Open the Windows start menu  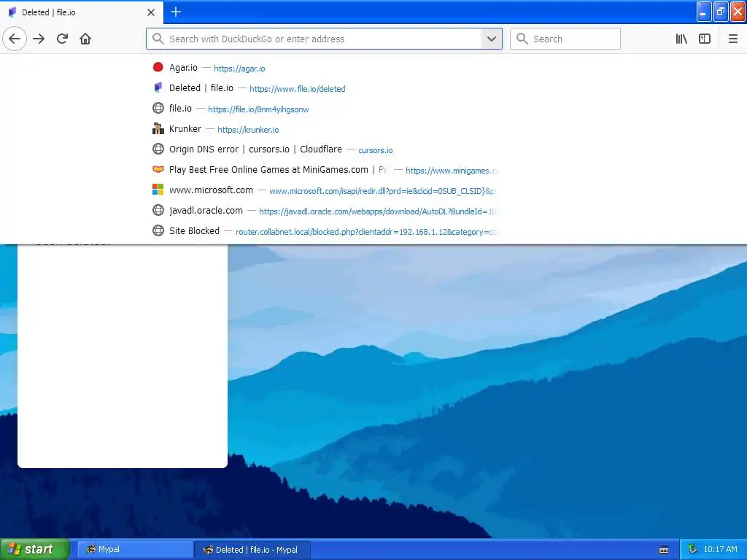coord(35,549)
